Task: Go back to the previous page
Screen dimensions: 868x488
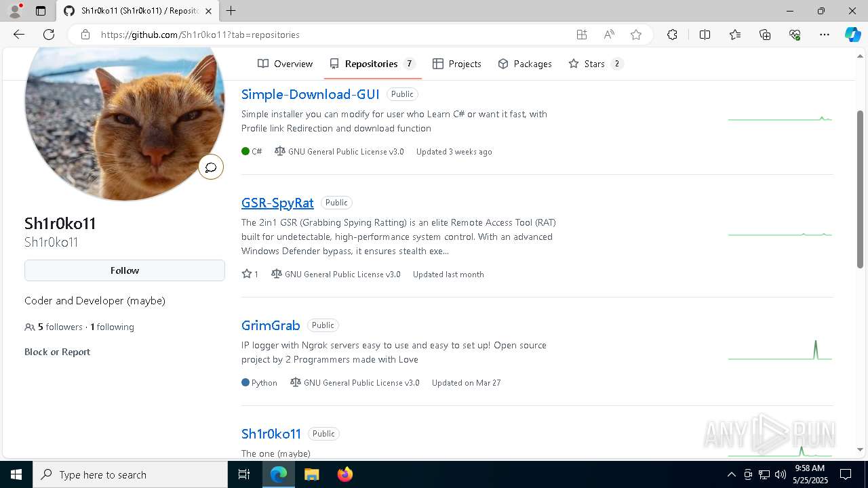Action: click(x=19, y=35)
